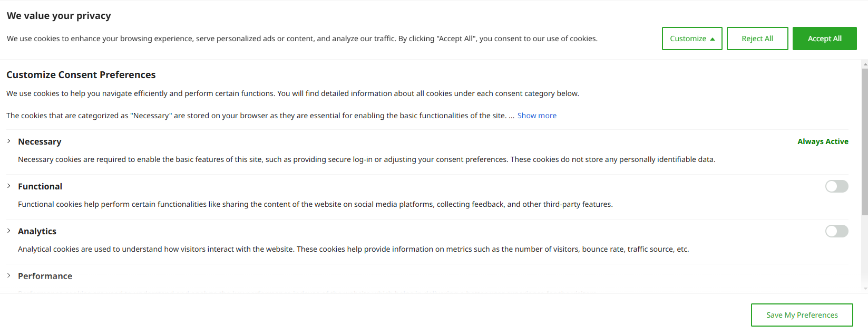Click the Always Active status label
This screenshot has width=868, height=334.
(823, 141)
